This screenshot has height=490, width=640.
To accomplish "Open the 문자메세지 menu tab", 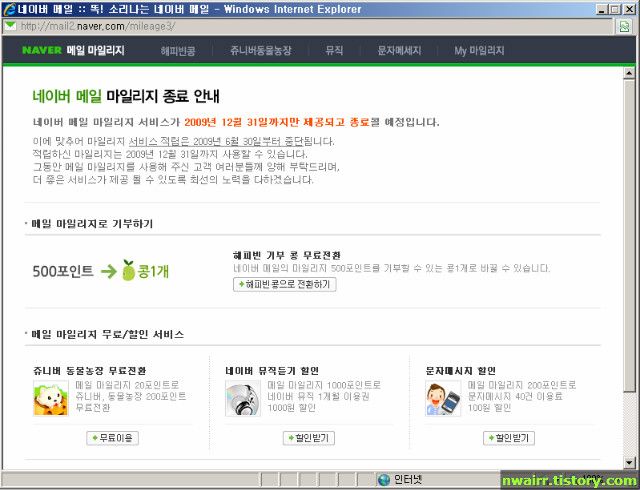I will click(399, 51).
